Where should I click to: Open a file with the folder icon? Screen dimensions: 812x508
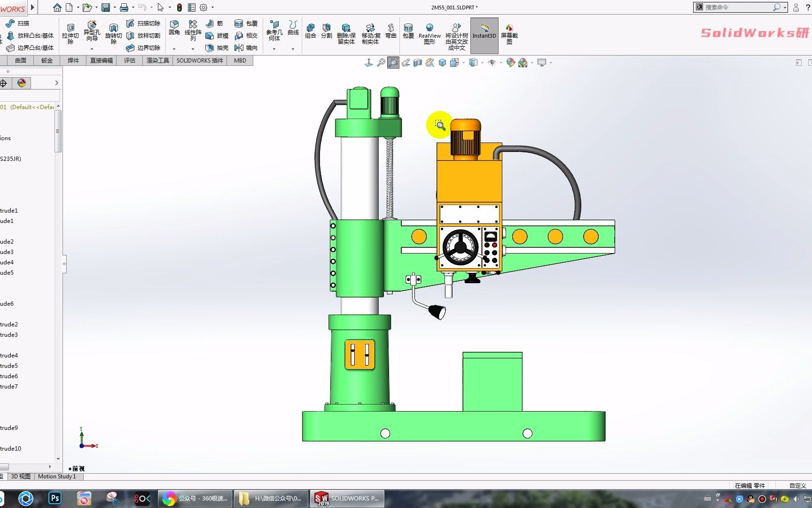pos(86,8)
